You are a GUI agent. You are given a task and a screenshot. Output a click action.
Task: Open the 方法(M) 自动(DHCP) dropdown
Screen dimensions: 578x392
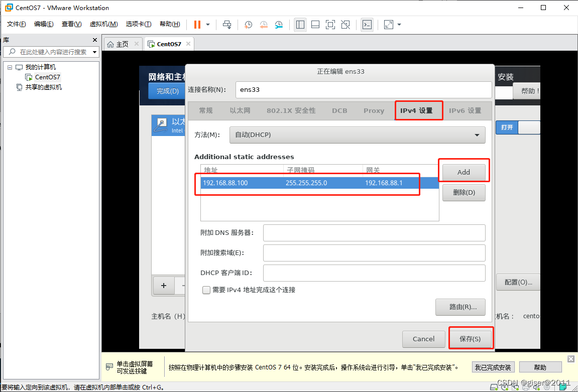pos(357,135)
